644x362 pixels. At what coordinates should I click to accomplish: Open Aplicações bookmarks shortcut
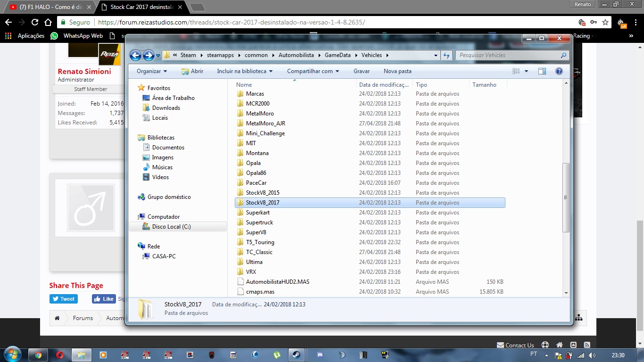24,36
